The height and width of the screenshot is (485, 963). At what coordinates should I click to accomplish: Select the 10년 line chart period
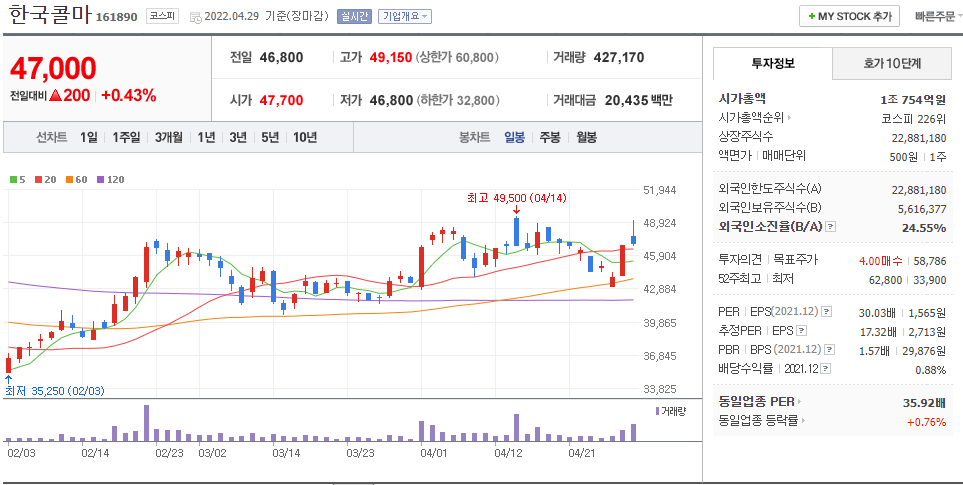point(305,138)
